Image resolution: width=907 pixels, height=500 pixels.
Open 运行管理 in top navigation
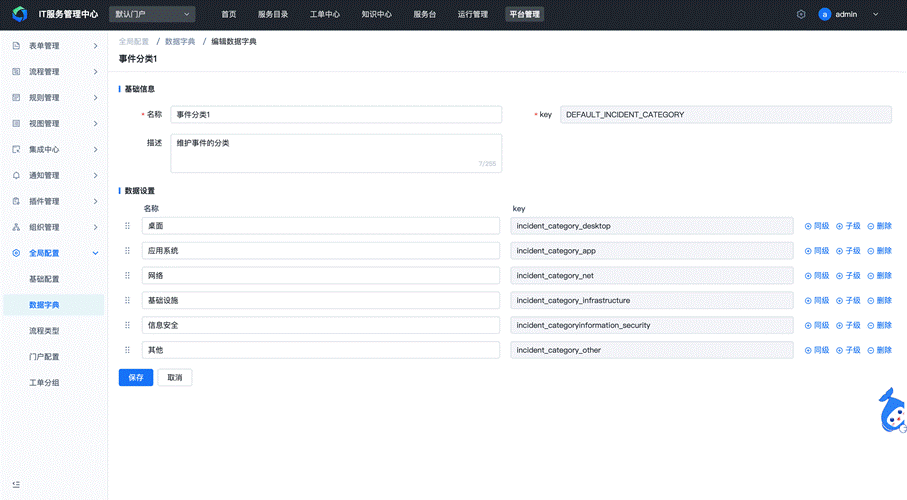(473, 14)
